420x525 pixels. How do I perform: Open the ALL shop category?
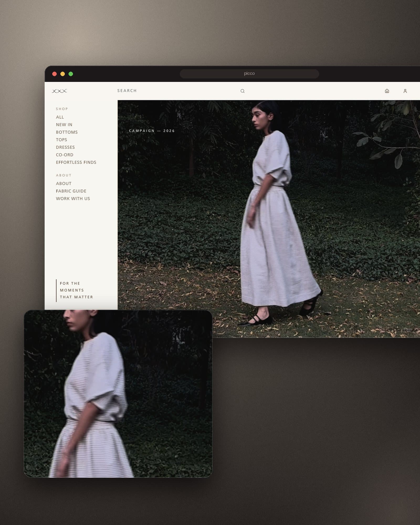tap(60, 117)
